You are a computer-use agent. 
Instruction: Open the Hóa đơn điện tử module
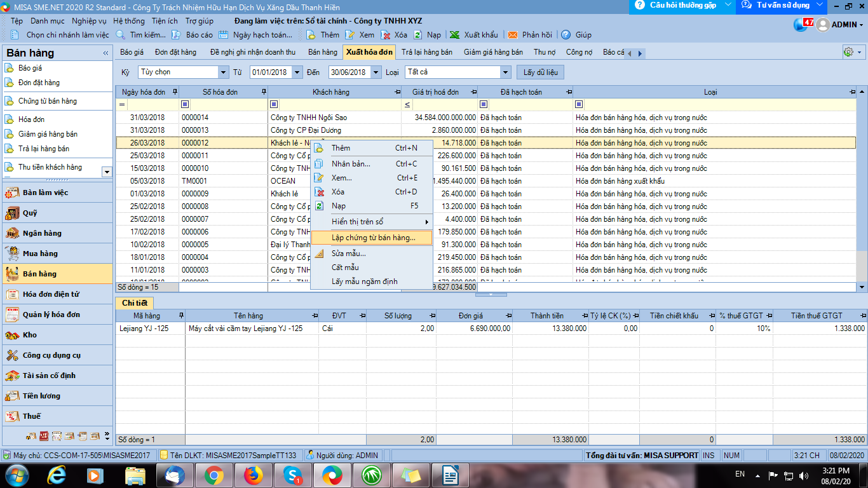tap(57, 294)
